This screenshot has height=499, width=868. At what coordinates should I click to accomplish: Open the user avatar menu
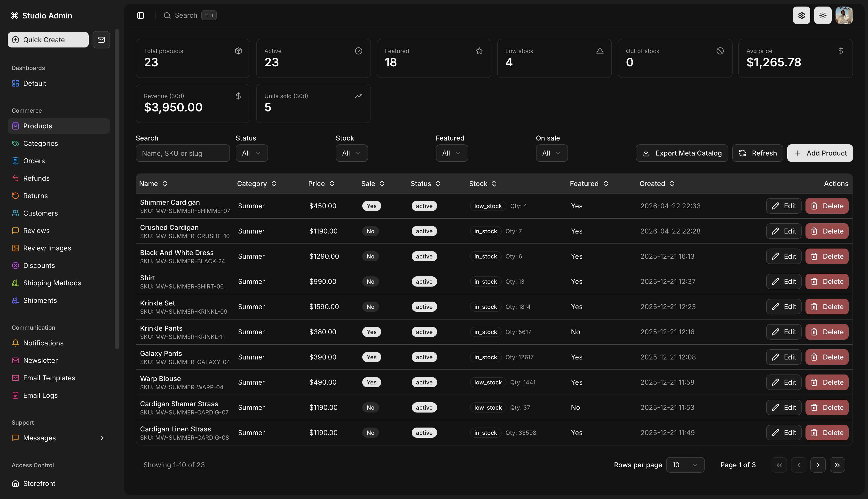coord(844,16)
